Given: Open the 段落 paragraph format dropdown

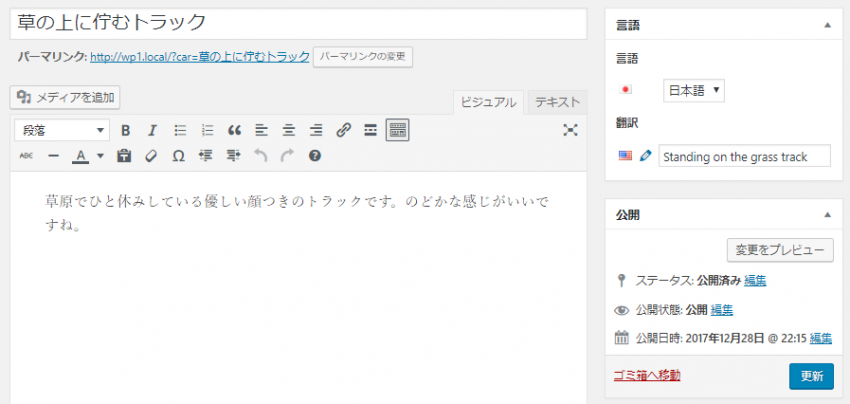Looking at the screenshot, I should [x=62, y=130].
